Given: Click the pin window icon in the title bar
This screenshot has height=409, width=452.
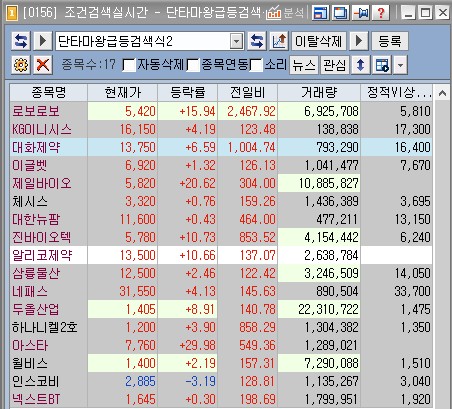Looking at the screenshot, I should pos(361,13).
